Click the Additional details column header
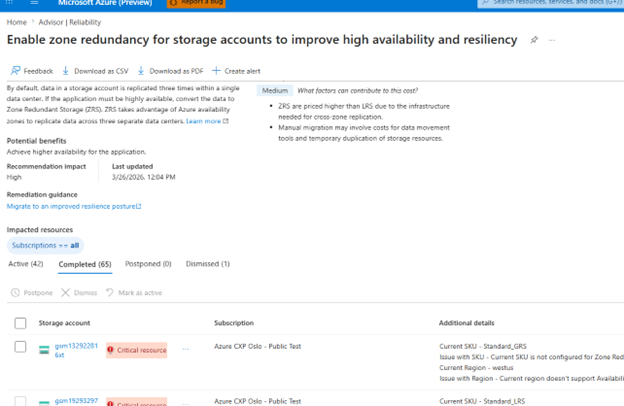 pyautogui.click(x=466, y=323)
